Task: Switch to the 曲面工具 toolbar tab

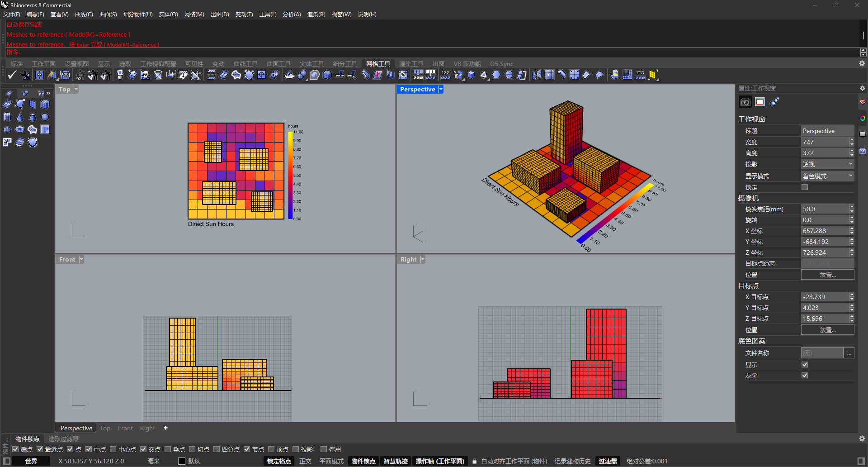Action: point(278,64)
